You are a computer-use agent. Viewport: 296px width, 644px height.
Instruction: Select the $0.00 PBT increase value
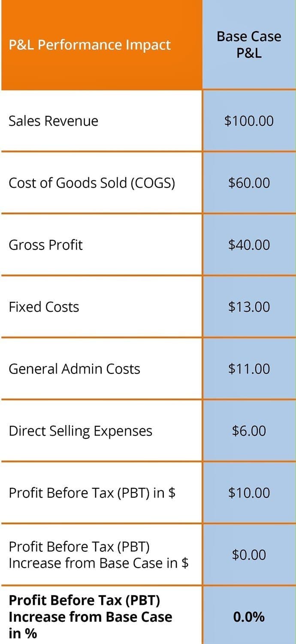(249, 554)
